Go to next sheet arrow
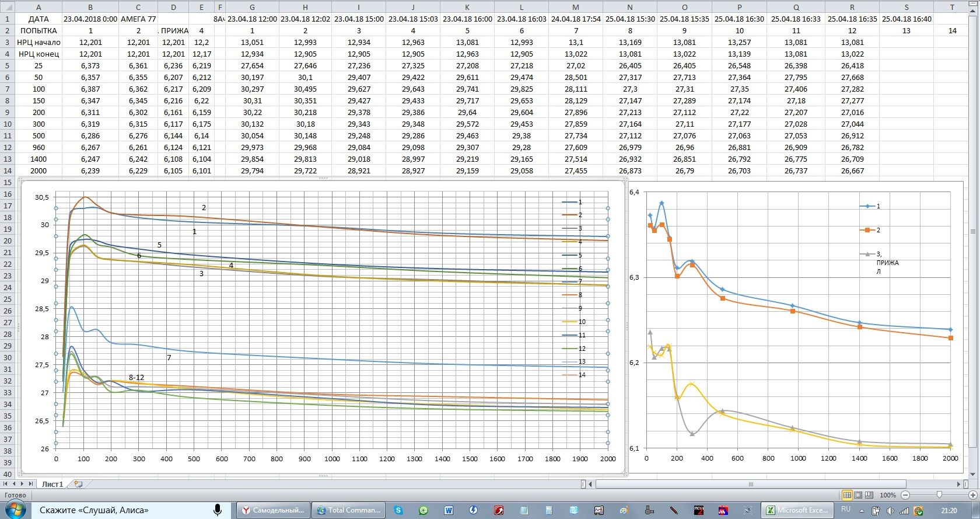980x519 pixels. coord(23,484)
